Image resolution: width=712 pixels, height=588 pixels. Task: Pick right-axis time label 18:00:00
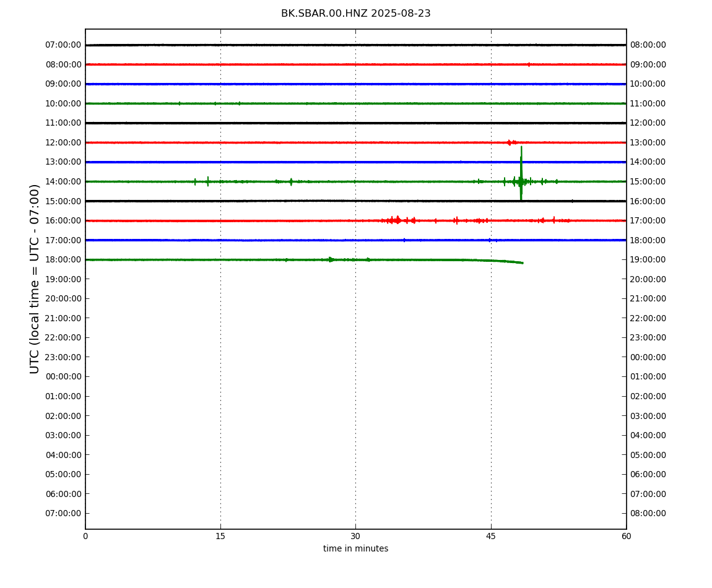point(648,240)
